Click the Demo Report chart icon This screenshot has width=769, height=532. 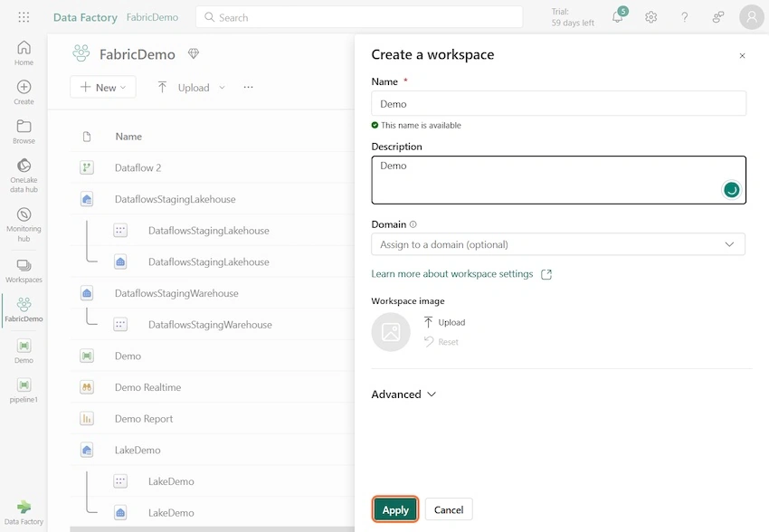pos(87,419)
